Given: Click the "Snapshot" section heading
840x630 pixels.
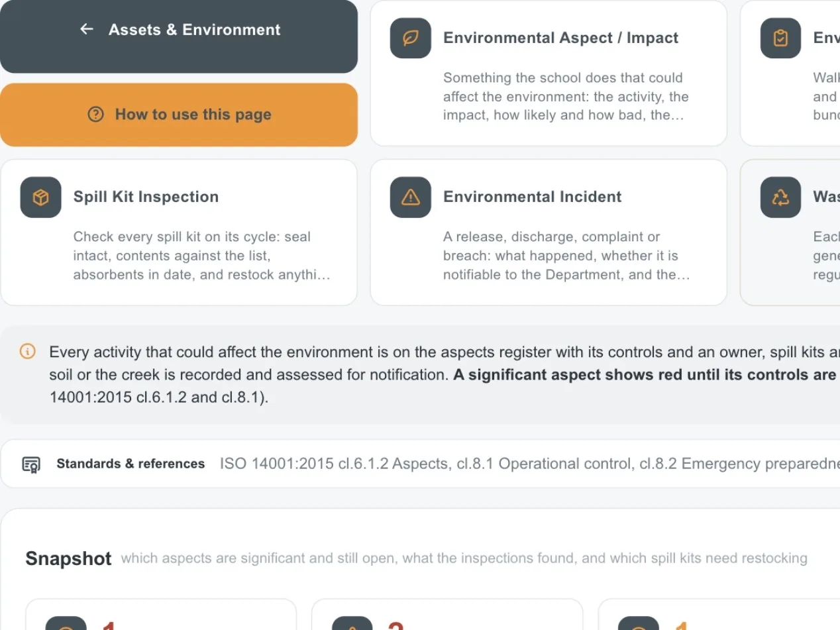Looking at the screenshot, I should point(69,558).
